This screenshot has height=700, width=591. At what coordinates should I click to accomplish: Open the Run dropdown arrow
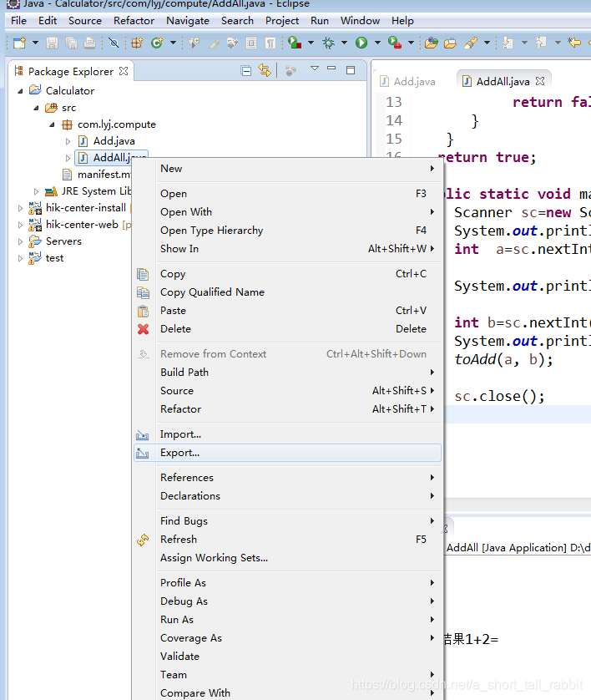pos(377,43)
